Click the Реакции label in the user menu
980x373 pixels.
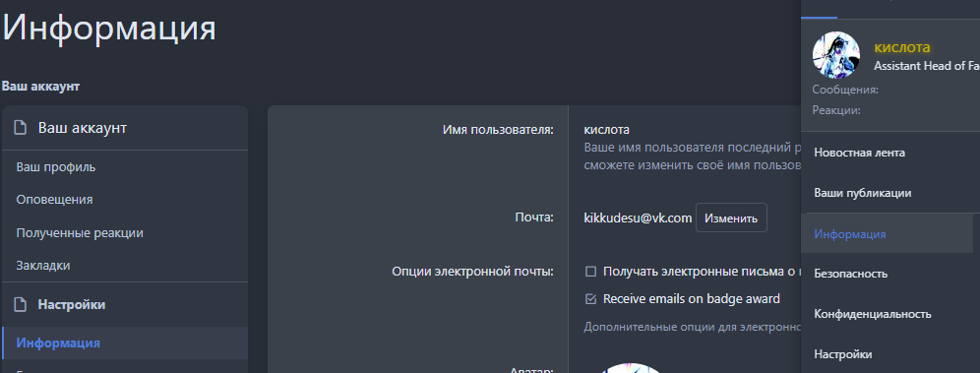tap(836, 110)
